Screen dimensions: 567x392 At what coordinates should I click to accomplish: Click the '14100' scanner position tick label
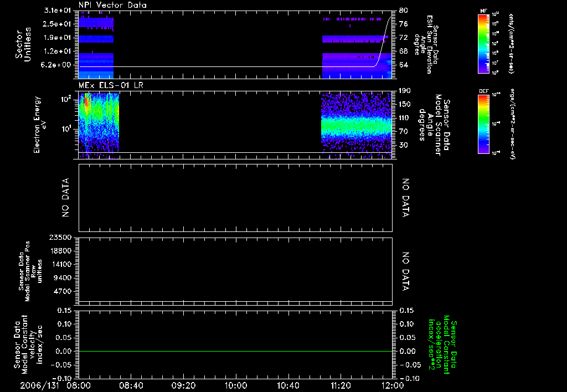click(x=60, y=264)
